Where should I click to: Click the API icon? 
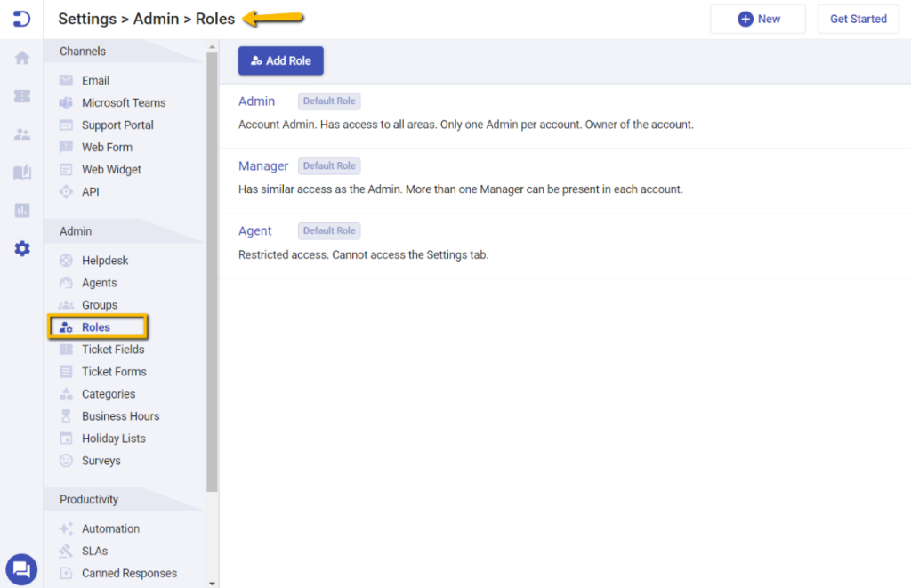click(66, 192)
